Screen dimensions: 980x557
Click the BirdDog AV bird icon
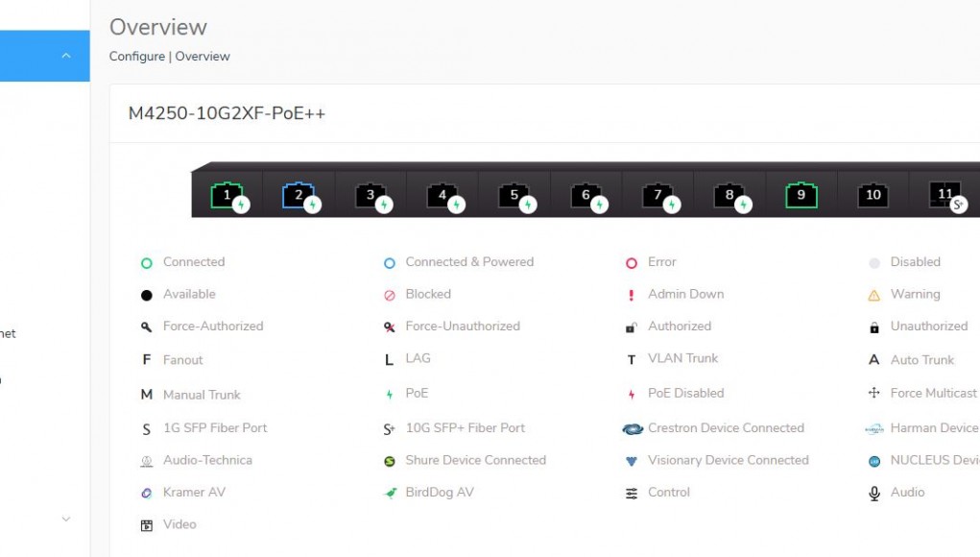click(390, 494)
